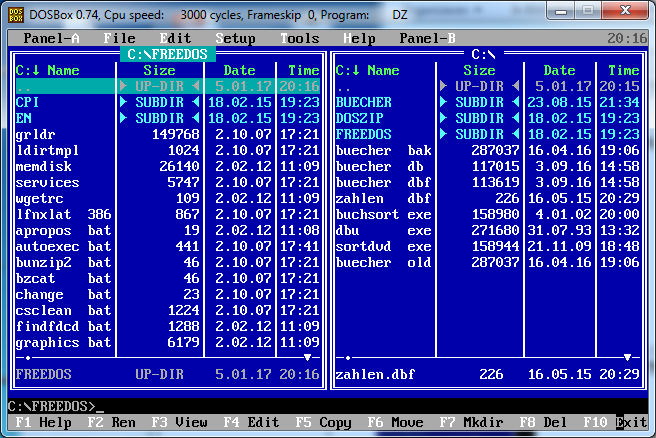Open the Setup menu
656x438 pixels.
click(x=235, y=38)
